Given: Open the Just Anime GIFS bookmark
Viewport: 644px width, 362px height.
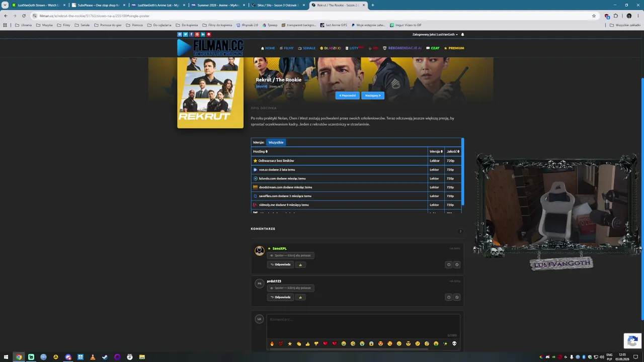Looking at the screenshot, I should click(x=334, y=25).
